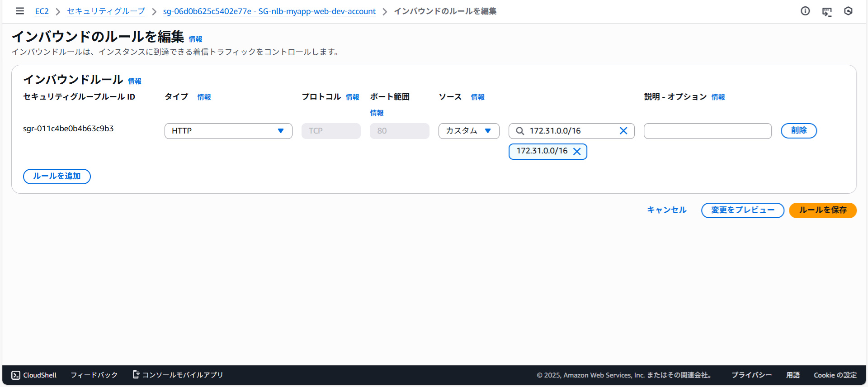Clear the source search field with X
This screenshot has height=387, width=868.
coord(623,131)
